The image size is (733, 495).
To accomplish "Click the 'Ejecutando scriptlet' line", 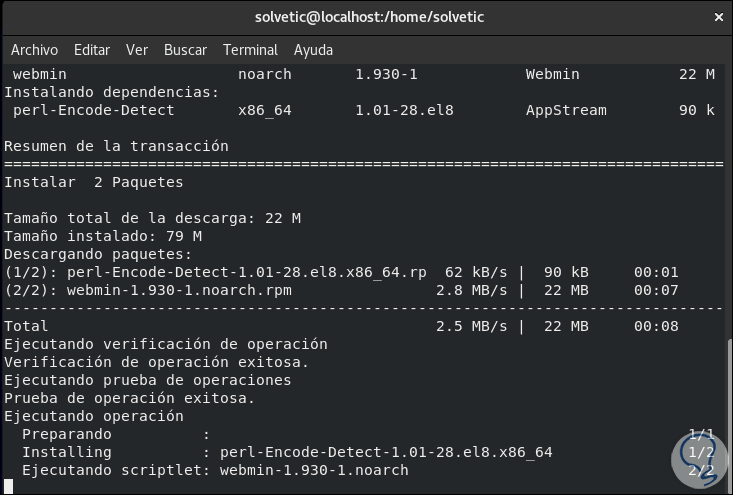I will click(x=215, y=470).
